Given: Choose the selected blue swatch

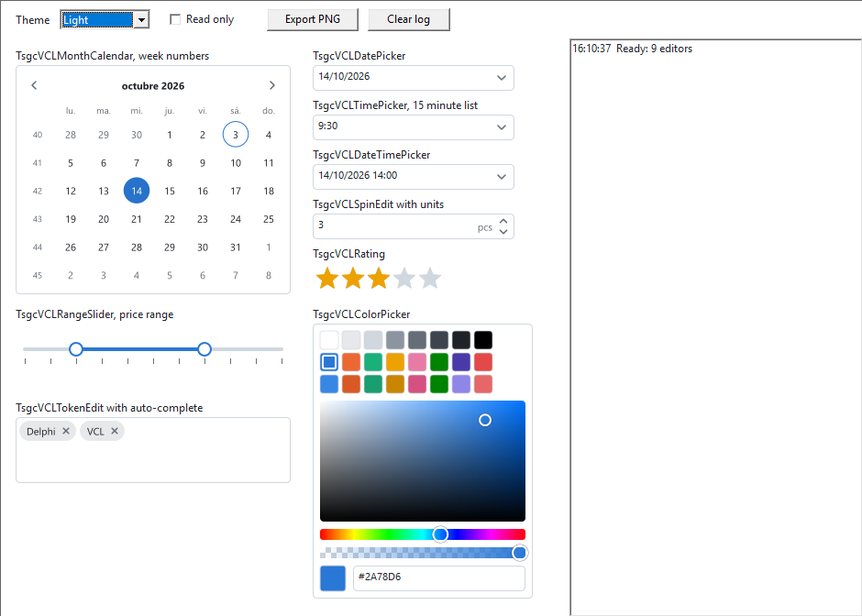Looking at the screenshot, I should (x=329, y=362).
